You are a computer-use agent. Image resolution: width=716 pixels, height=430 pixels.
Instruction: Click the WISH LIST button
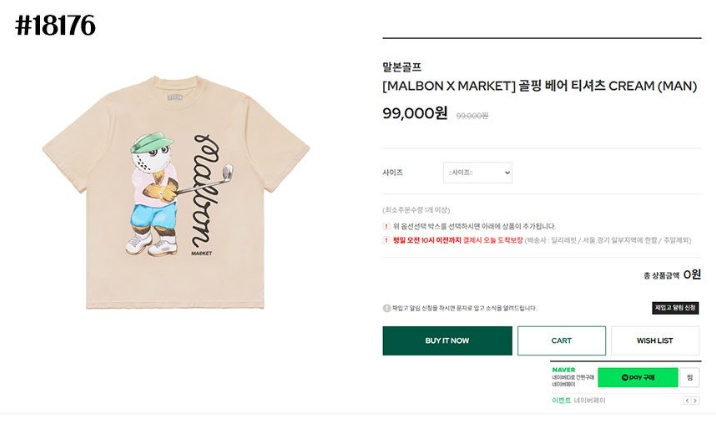coord(655,341)
